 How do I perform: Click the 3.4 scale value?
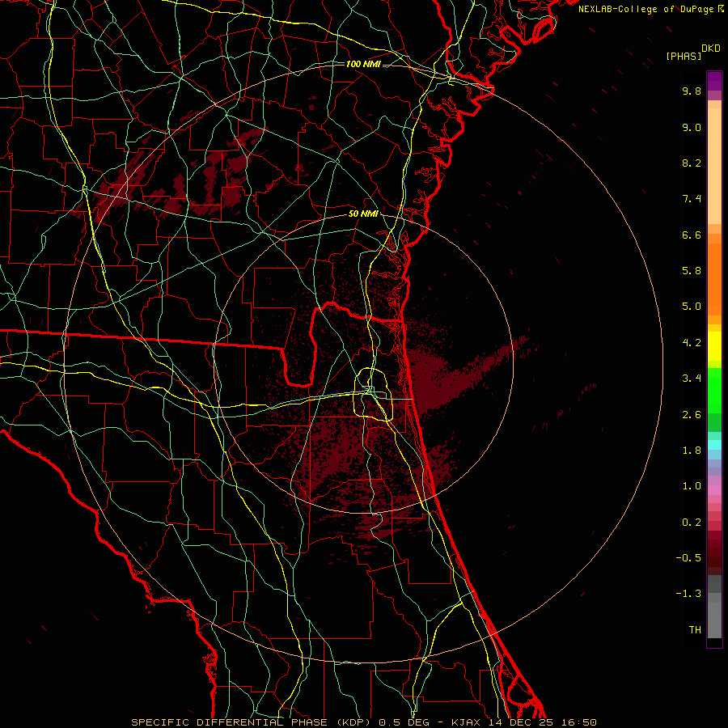click(x=692, y=379)
